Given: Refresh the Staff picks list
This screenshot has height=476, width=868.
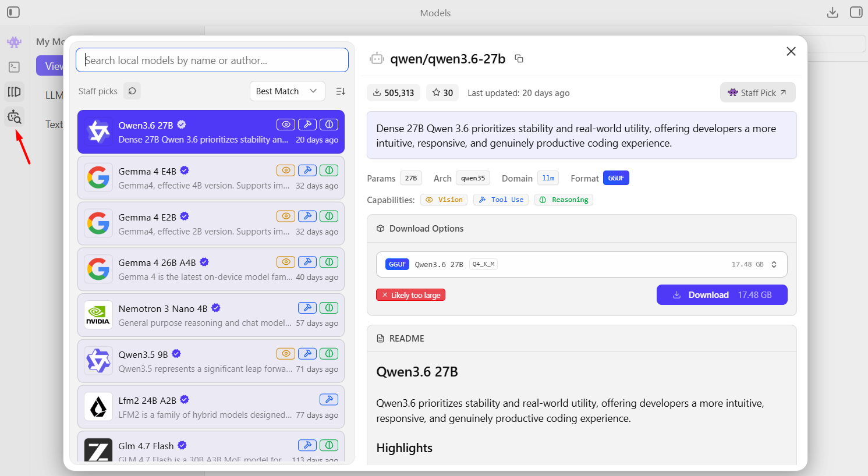Looking at the screenshot, I should 132,91.
